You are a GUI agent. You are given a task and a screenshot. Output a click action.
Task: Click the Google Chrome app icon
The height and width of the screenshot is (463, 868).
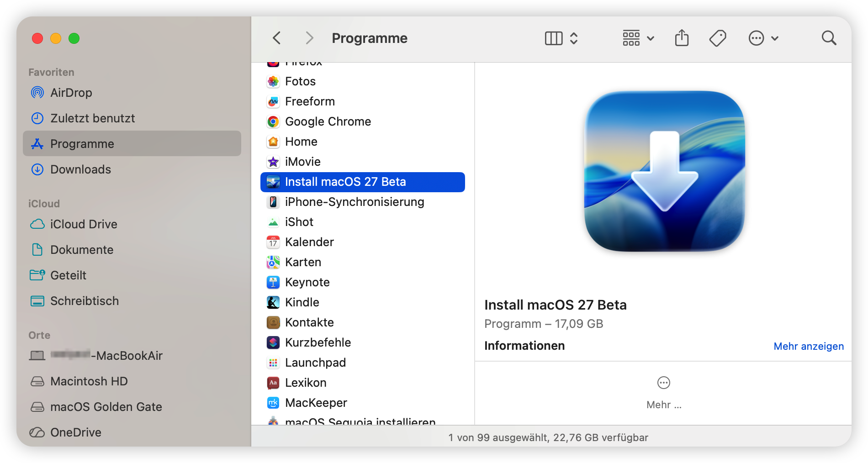pyautogui.click(x=273, y=121)
